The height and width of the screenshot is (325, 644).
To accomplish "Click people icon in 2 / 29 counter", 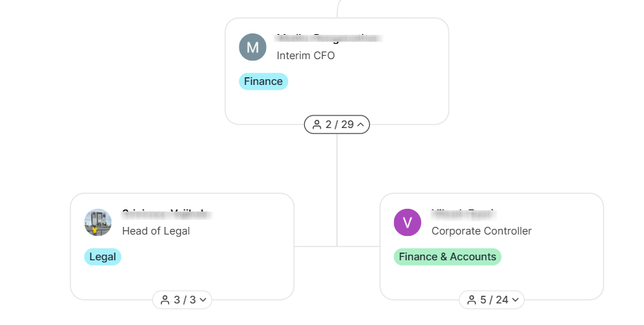I will (x=317, y=125).
